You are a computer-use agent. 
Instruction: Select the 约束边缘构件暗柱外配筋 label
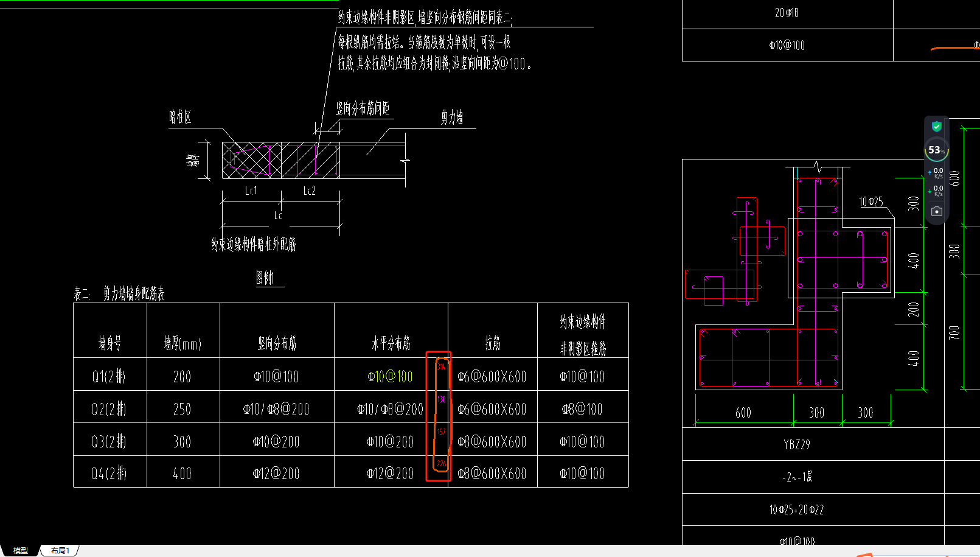[254, 245]
